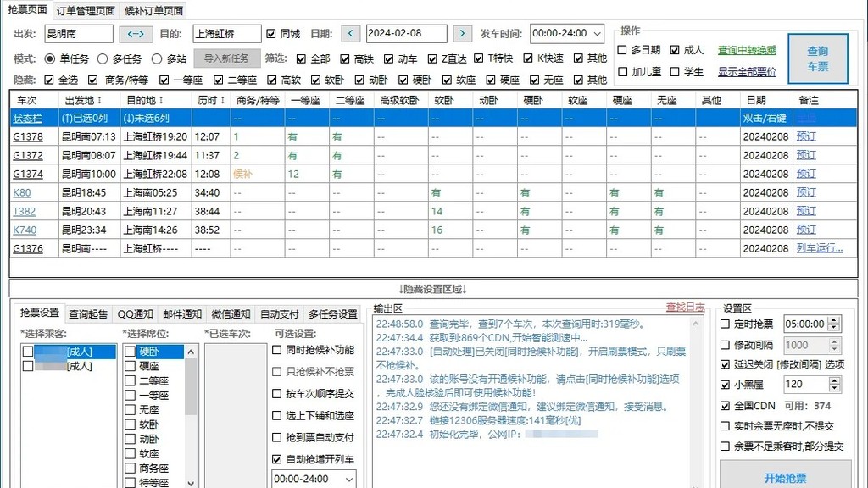The image size is (868, 488).
Task: Increase the 小黑屋 value stepper
Action: point(834,380)
